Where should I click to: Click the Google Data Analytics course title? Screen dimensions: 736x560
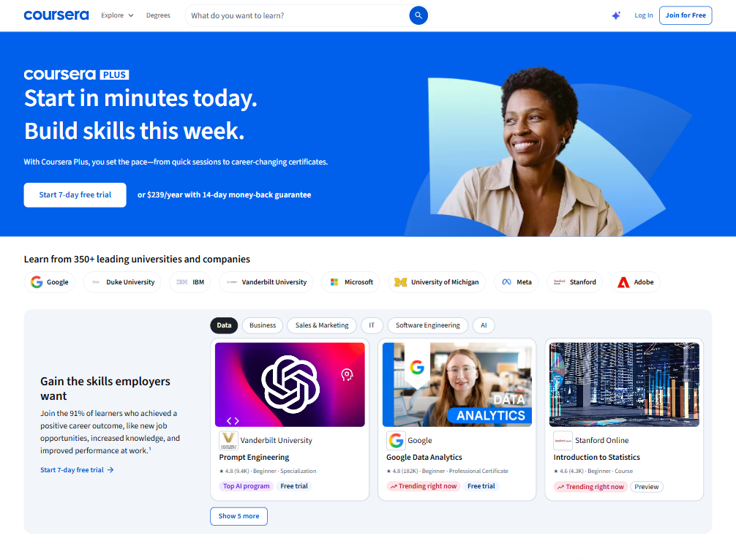point(424,458)
